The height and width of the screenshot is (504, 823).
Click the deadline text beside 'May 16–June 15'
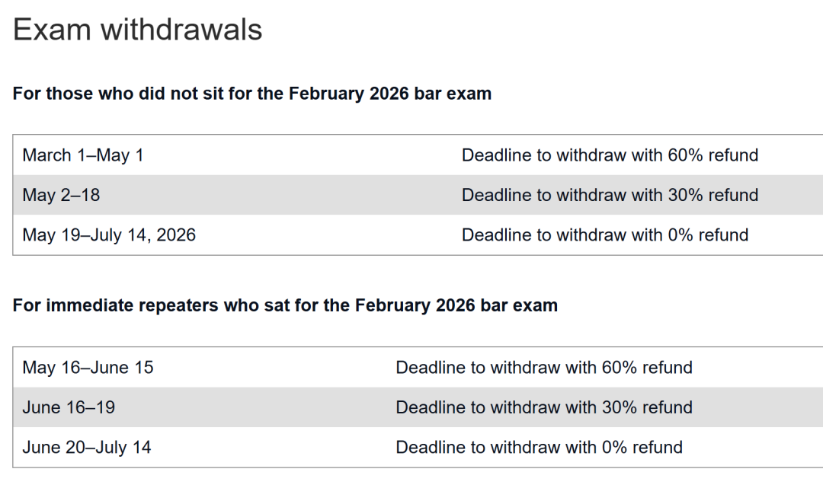544,368
